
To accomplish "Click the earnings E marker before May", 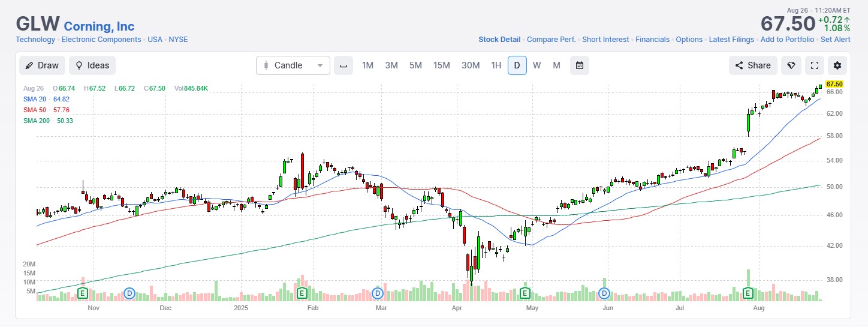I will (525, 293).
